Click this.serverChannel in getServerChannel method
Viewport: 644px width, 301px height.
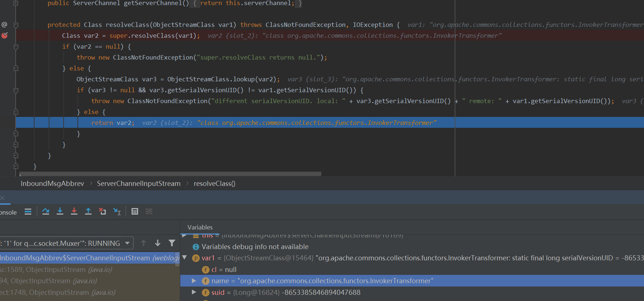click(x=258, y=3)
